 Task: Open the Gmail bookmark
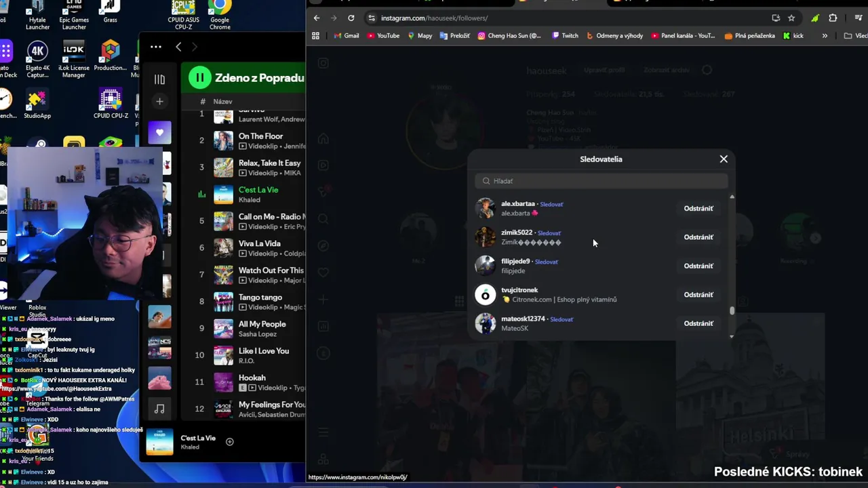[347, 36]
